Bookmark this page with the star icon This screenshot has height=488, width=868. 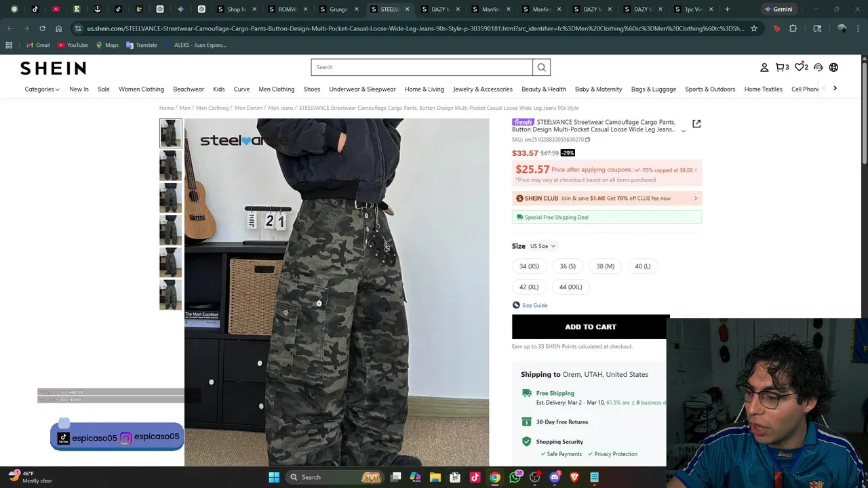click(x=753, y=28)
